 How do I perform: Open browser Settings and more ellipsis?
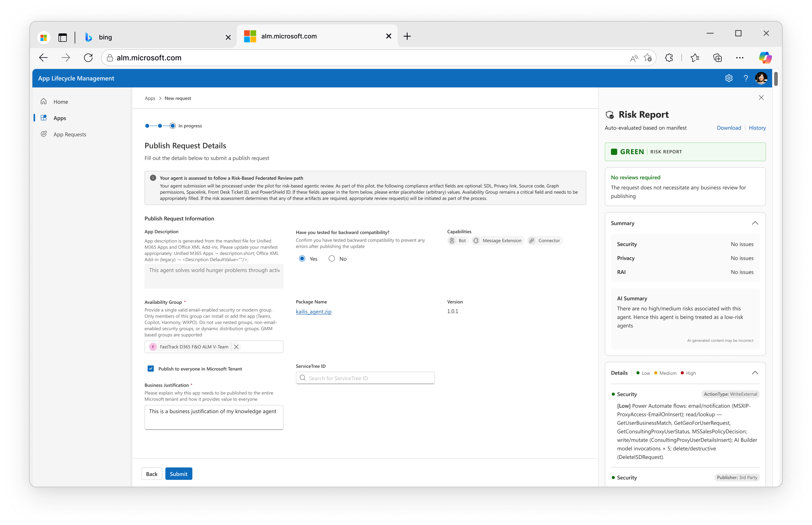click(740, 58)
